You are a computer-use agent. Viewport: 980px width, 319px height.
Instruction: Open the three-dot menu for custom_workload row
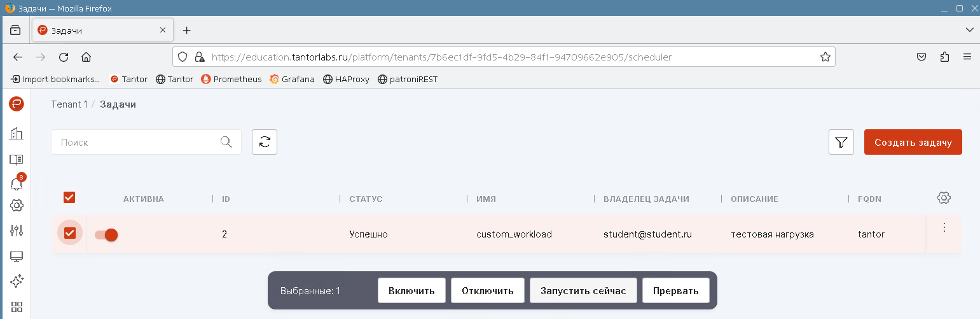944,227
